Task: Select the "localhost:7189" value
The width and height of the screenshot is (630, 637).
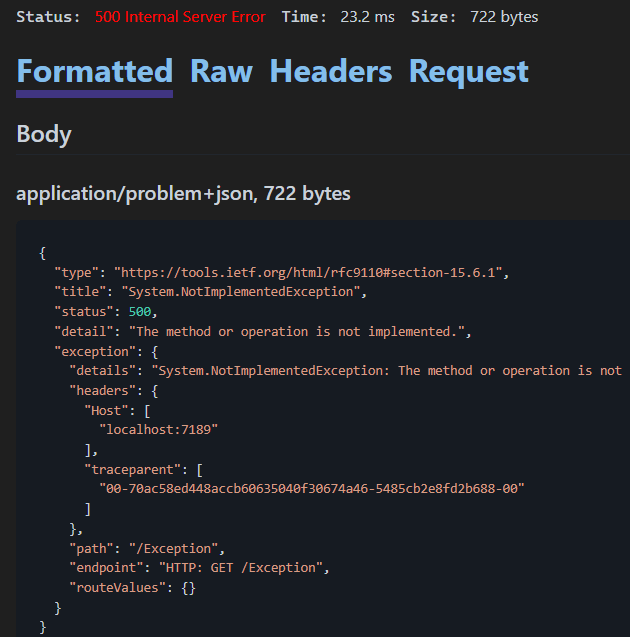Action: coord(158,430)
